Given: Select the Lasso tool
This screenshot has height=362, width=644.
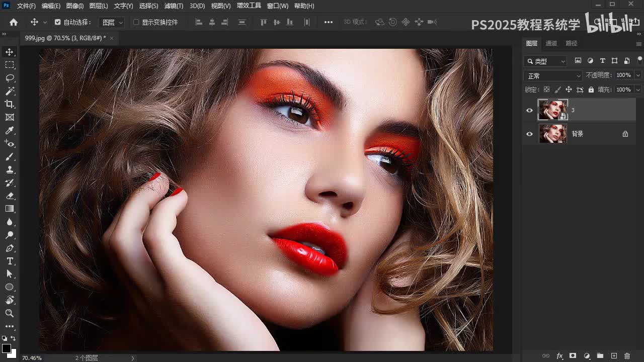Looking at the screenshot, I should click(10, 78).
